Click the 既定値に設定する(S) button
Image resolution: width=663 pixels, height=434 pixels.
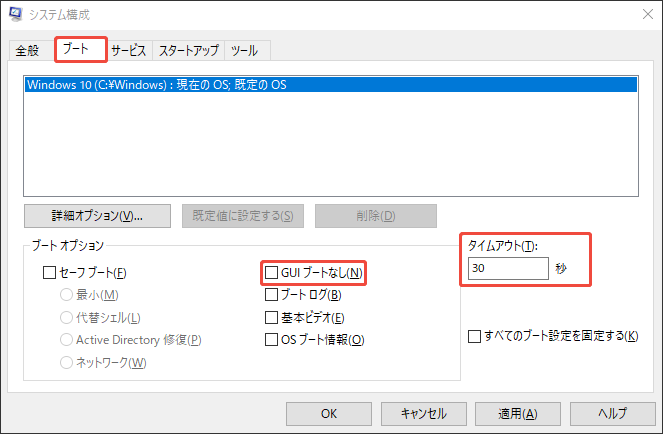point(243,216)
